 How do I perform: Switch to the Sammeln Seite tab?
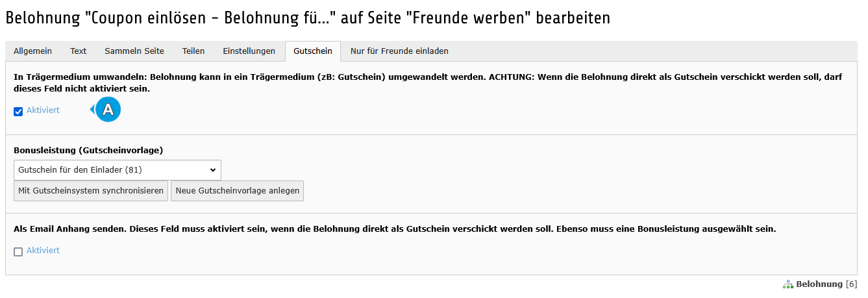coord(134,51)
